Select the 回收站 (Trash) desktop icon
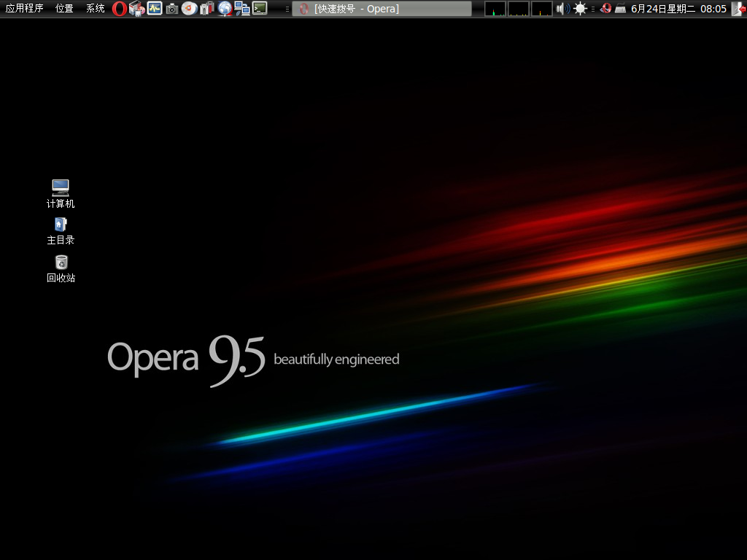The width and height of the screenshot is (747, 560). (61, 269)
